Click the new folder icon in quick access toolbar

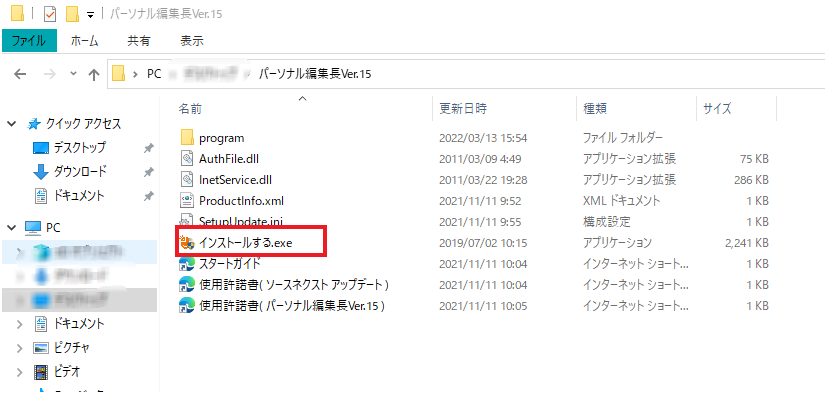click(x=72, y=14)
